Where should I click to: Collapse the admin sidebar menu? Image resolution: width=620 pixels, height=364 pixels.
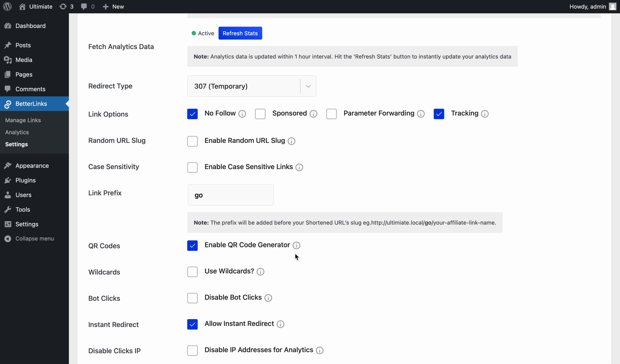[x=29, y=238]
